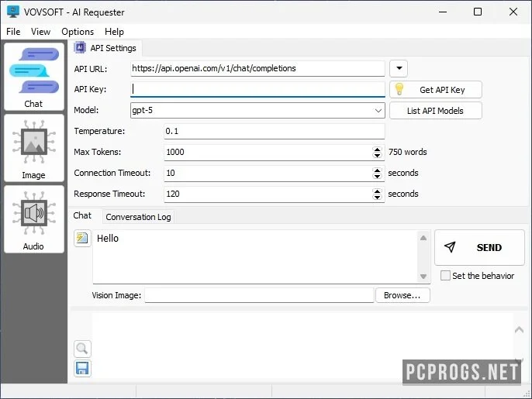Click the prompt scrollbar up arrow
This screenshot has width=532, height=399.
(x=423, y=238)
